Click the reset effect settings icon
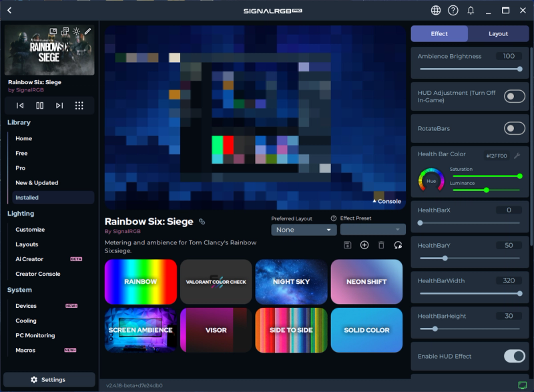Image resolution: width=534 pixels, height=392 pixels. coord(398,245)
